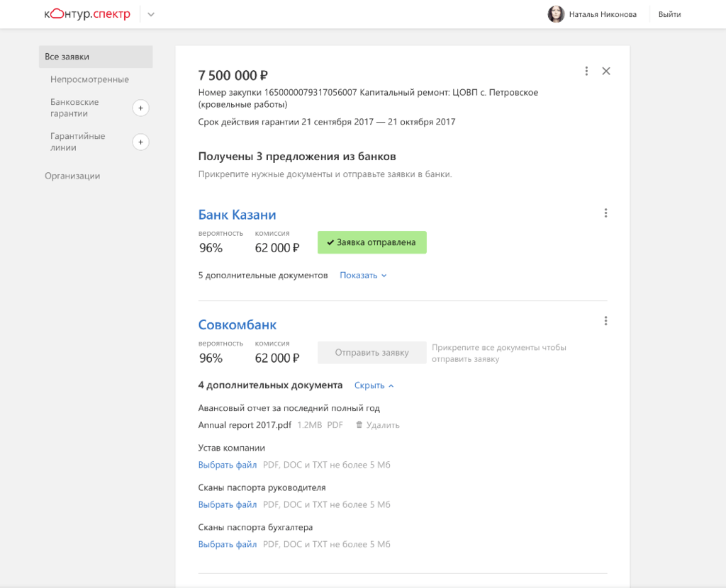Open Банк Казани three-dot options menu
726x588 pixels.
coord(605,213)
